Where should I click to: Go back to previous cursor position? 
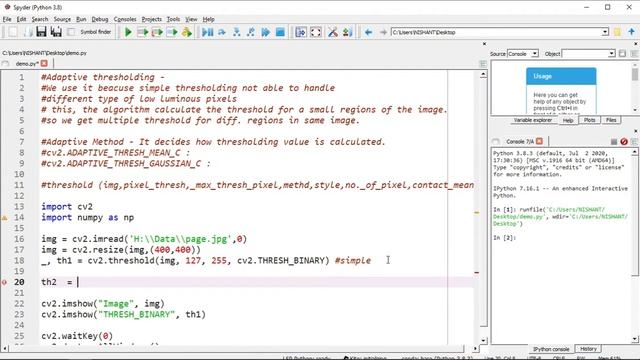pos(368,32)
